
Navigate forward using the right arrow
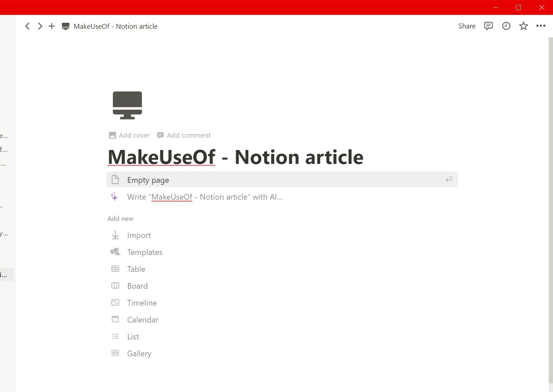click(39, 26)
